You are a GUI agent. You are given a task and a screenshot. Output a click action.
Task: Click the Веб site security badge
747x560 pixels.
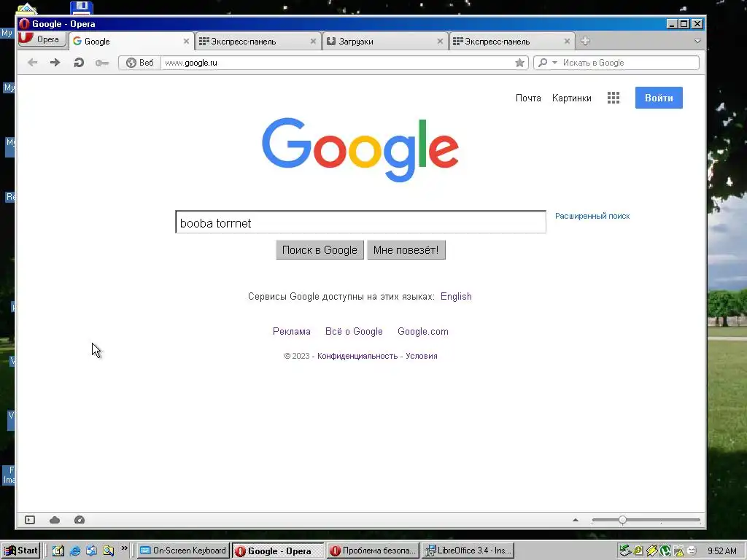pos(139,63)
